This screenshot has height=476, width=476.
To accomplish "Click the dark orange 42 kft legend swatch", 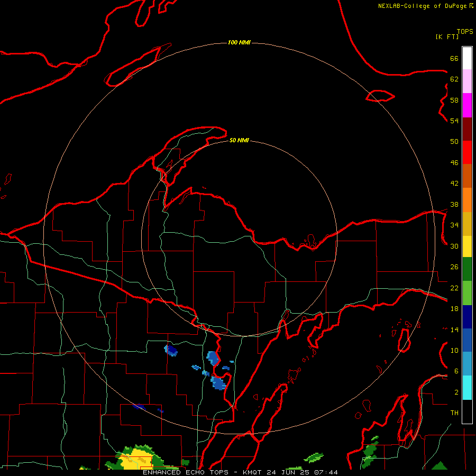I will (467, 176).
